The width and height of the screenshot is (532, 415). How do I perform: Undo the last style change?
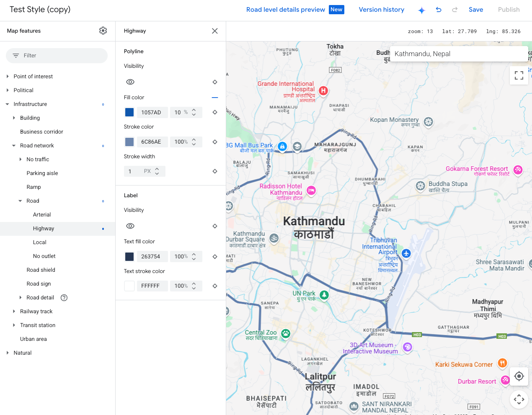(x=438, y=10)
